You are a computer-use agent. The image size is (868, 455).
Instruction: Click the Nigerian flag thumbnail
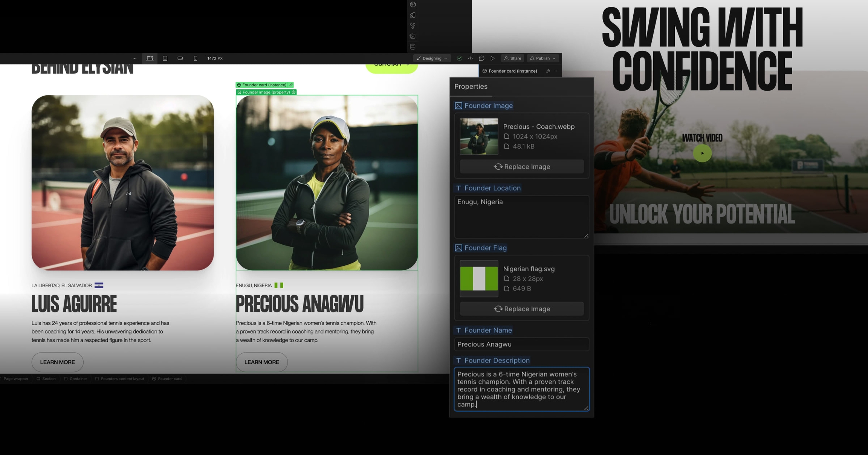pyautogui.click(x=478, y=278)
